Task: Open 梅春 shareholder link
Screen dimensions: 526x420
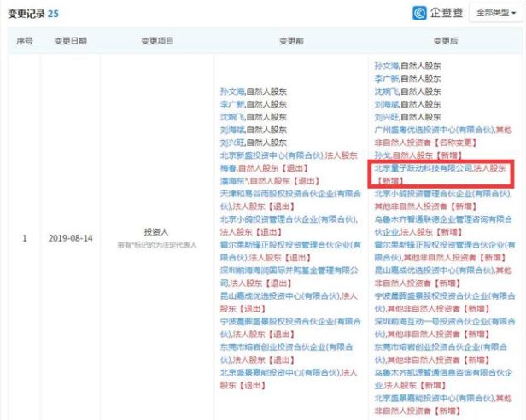Action: click(228, 168)
